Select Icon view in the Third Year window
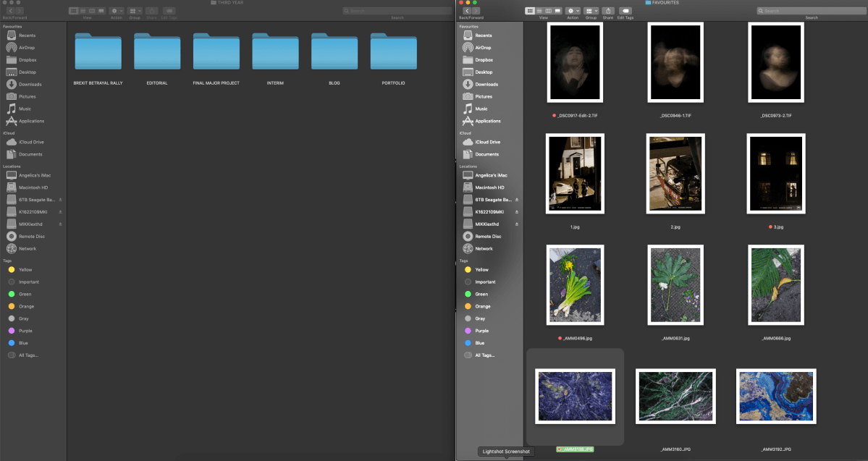 [74, 11]
